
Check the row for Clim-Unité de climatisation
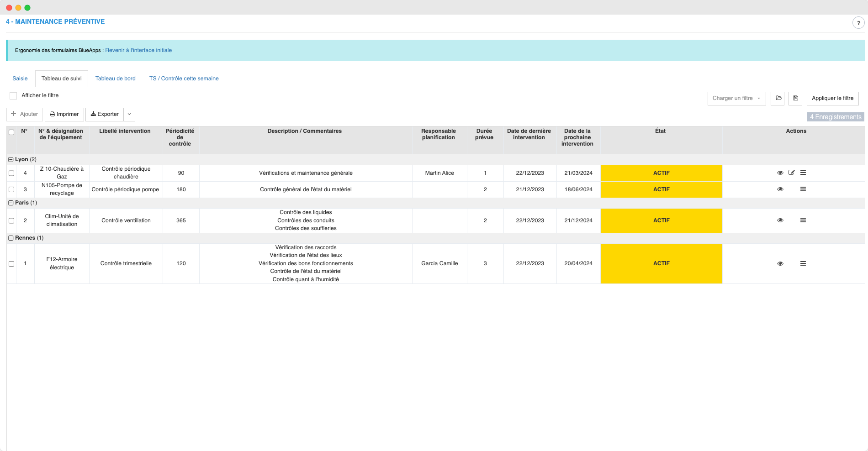[11, 221]
